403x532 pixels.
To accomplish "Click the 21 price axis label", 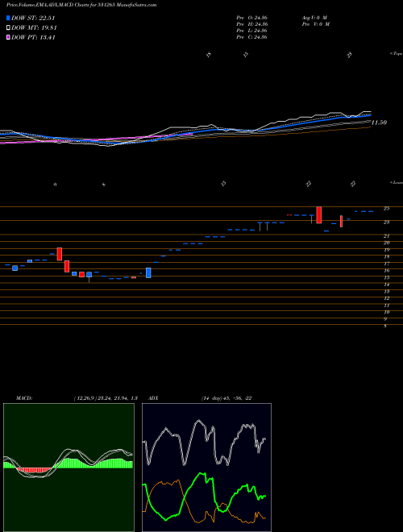I will pyautogui.click(x=386, y=236).
